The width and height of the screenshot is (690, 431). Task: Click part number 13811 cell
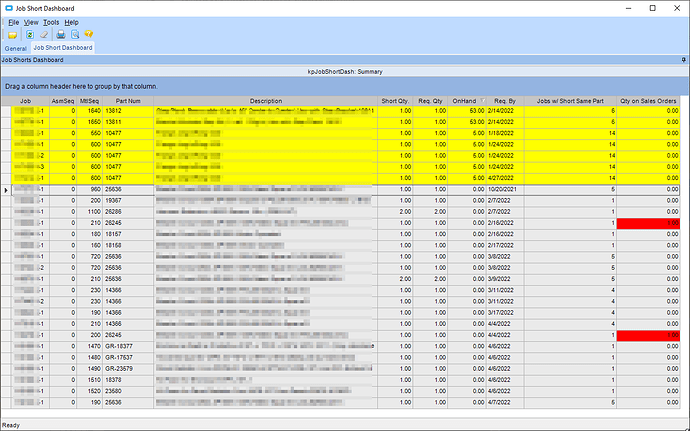pyautogui.click(x=128, y=122)
